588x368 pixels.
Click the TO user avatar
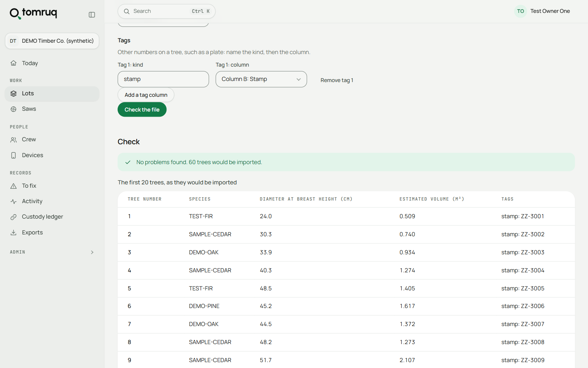coord(520,11)
